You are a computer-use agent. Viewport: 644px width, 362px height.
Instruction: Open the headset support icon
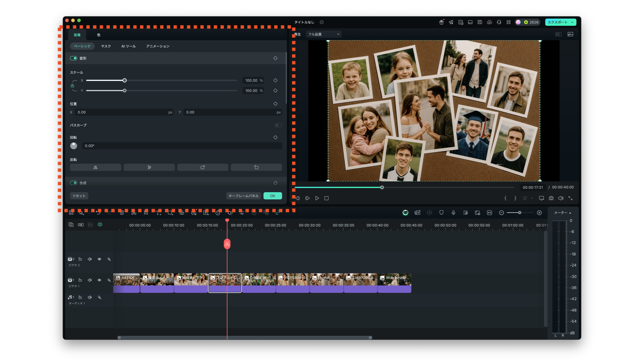coord(499,22)
